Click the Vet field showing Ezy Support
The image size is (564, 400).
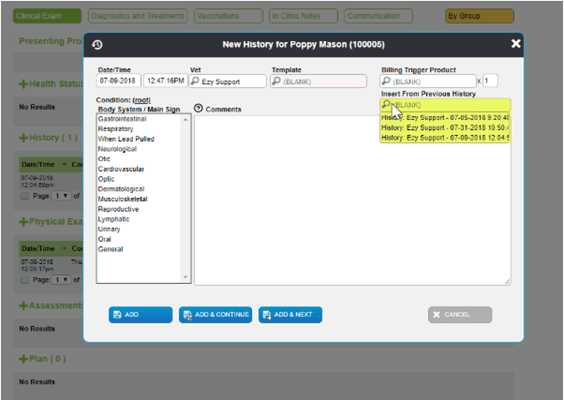click(x=228, y=81)
